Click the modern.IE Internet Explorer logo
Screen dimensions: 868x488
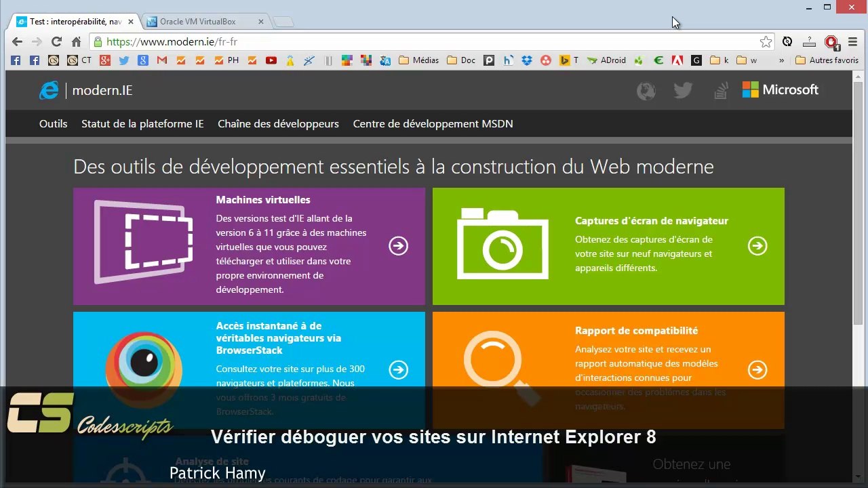coord(49,90)
